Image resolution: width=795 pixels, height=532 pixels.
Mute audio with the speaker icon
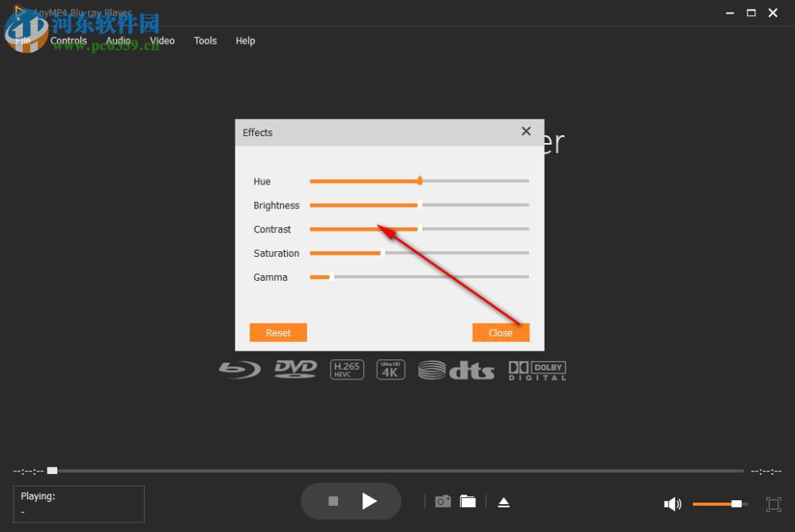673,503
